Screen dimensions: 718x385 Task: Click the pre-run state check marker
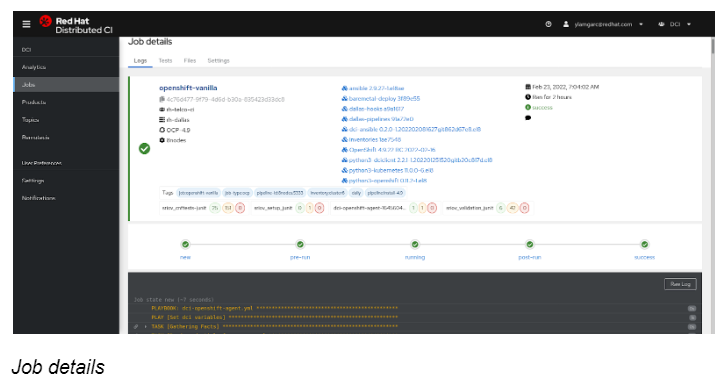(x=300, y=244)
